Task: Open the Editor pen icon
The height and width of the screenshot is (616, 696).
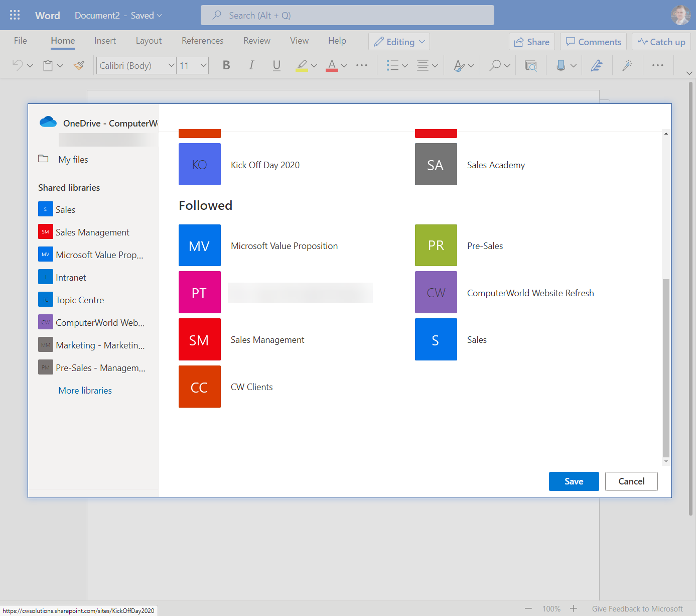Action: [597, 65]
